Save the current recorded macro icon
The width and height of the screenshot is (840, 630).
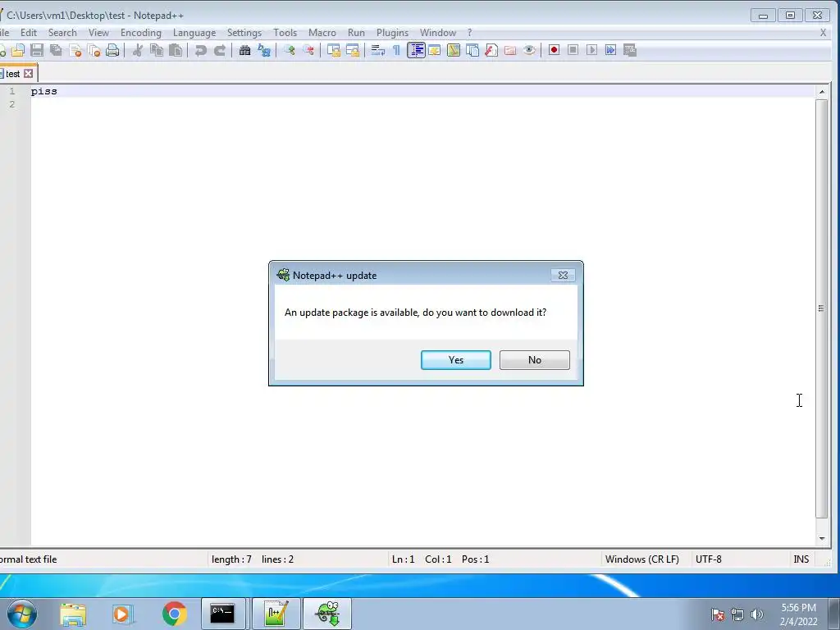630,50
